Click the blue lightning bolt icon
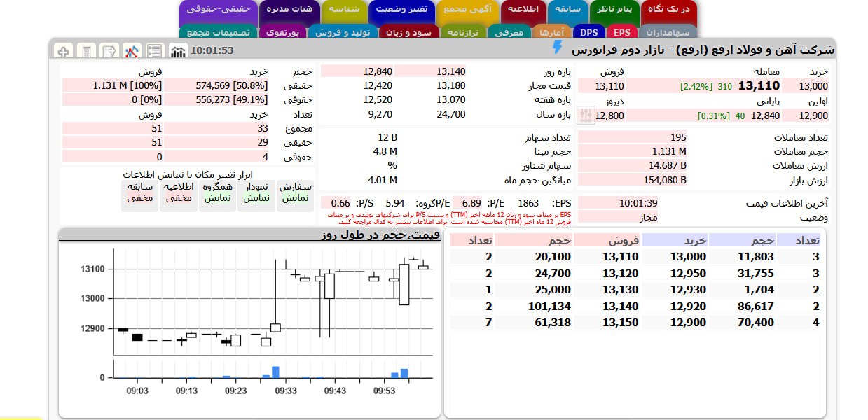868x420 pixels. tap(557, 48)
